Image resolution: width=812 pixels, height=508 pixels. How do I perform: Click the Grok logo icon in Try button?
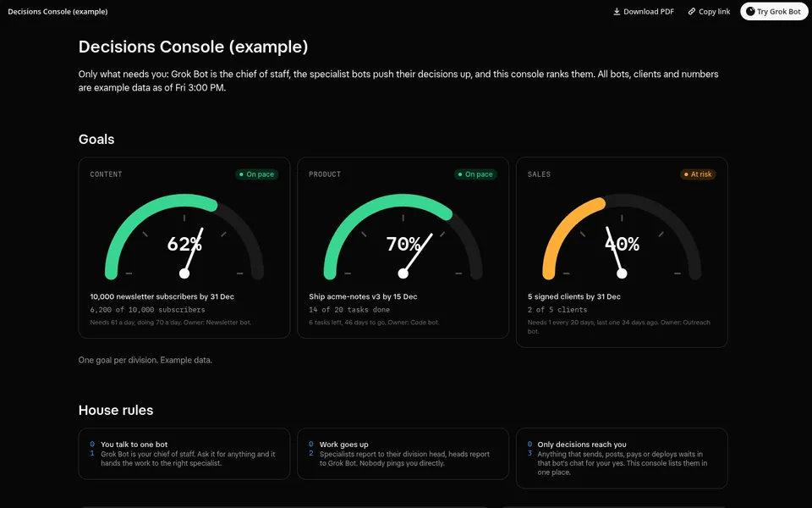tap(750, 11)
